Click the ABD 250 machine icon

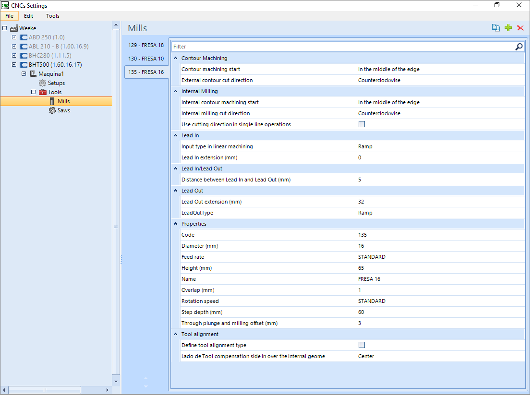(x=24, y=37)
